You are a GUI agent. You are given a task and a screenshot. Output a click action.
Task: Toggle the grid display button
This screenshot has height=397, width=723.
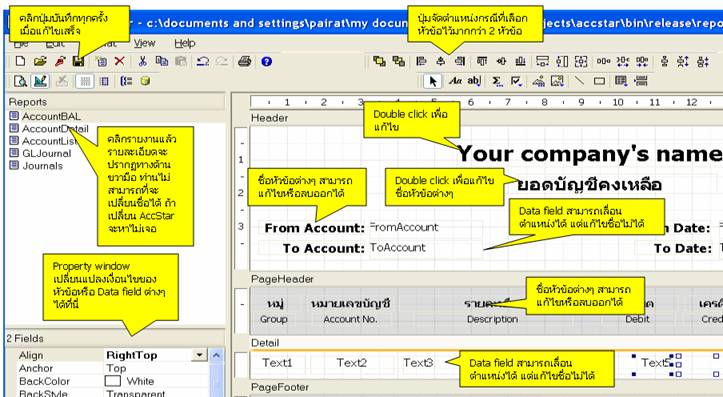pyautogui.click(x=85, y=82)
